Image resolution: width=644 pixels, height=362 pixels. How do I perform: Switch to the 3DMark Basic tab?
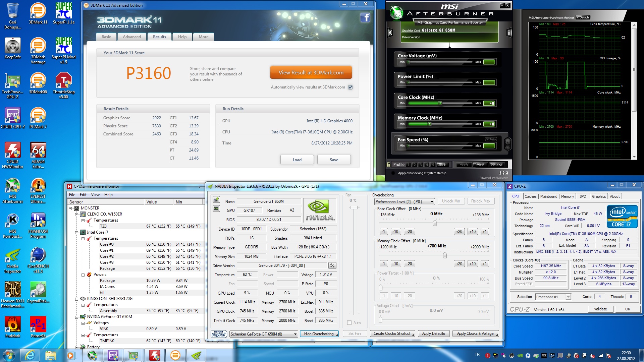click(x=106, y=37)
